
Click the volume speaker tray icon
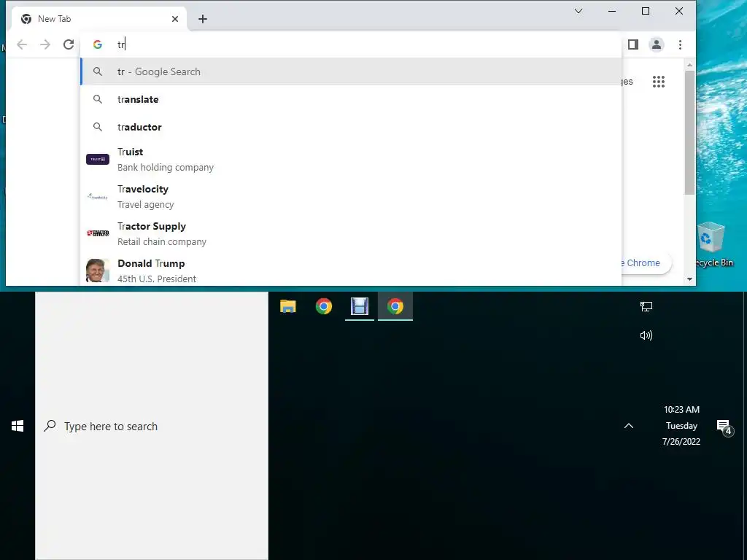click(646, 335)
